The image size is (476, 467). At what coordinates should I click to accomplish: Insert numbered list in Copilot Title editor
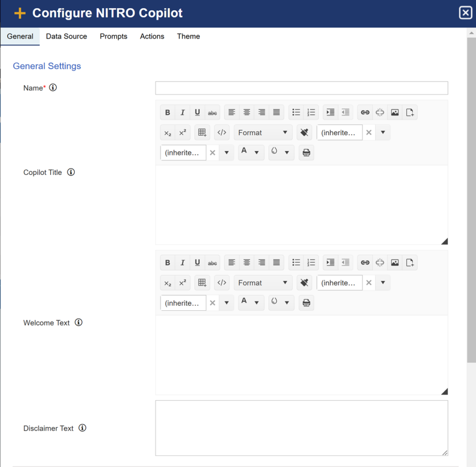(311, 113)
